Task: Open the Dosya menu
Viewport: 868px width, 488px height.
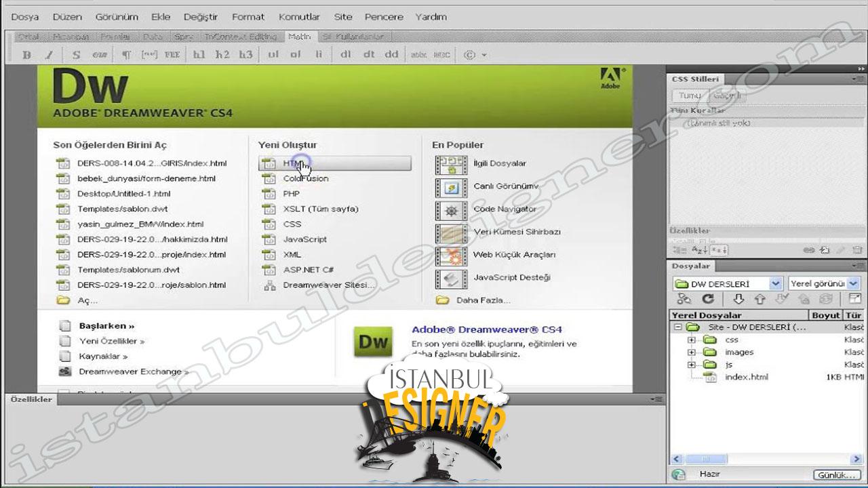Action: click(25, 16)
